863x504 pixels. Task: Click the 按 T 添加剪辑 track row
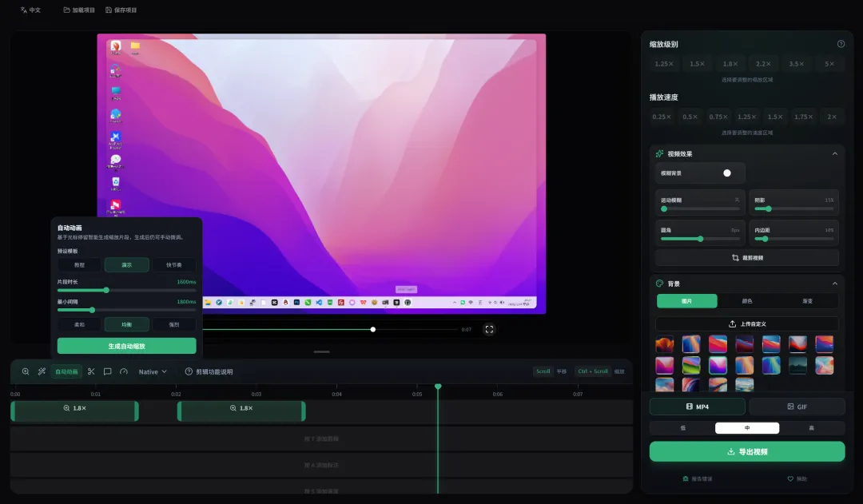point(321,439)
